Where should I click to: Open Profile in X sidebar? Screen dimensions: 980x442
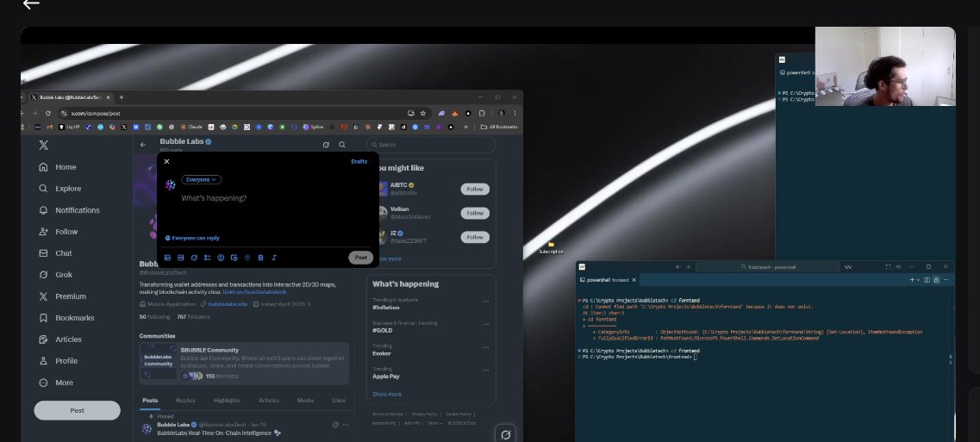click(x=58, y=361)
